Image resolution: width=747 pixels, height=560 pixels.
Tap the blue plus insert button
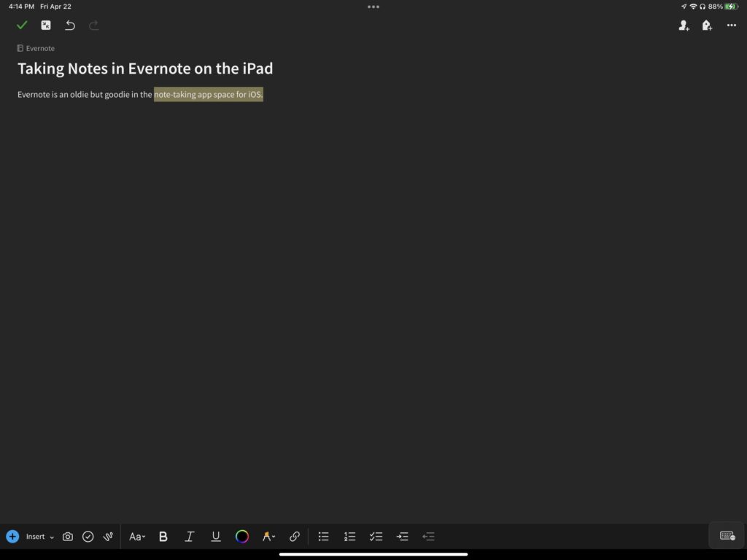point(13,537)
